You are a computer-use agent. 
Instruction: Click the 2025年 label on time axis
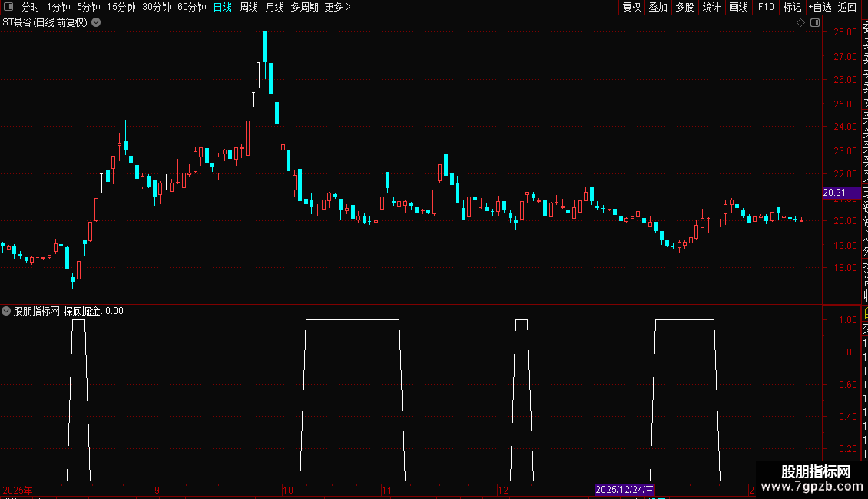pyautogui.click(x=18, y=490)
